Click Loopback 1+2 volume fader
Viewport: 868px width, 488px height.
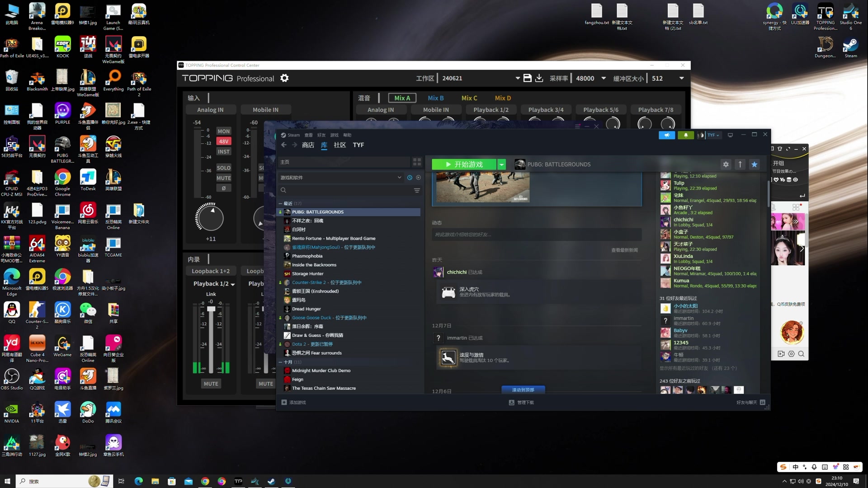pyautogui.click(x=211, y=309)
